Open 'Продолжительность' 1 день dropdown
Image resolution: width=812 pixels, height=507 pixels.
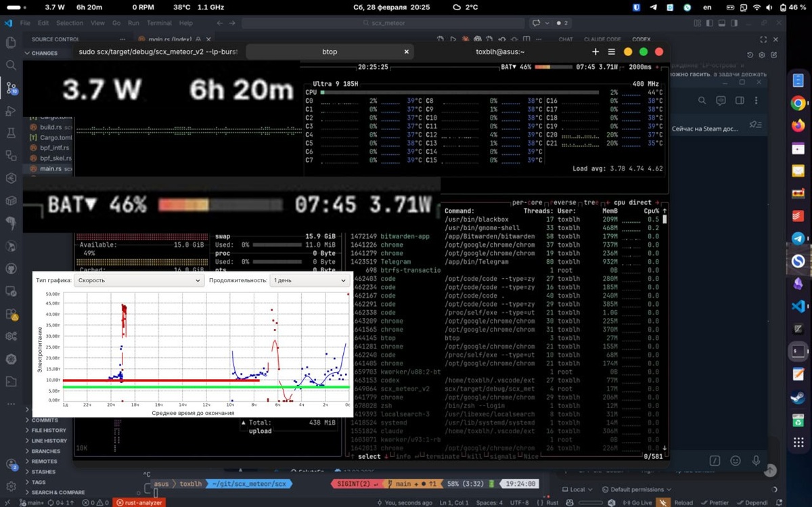[309, 280]
